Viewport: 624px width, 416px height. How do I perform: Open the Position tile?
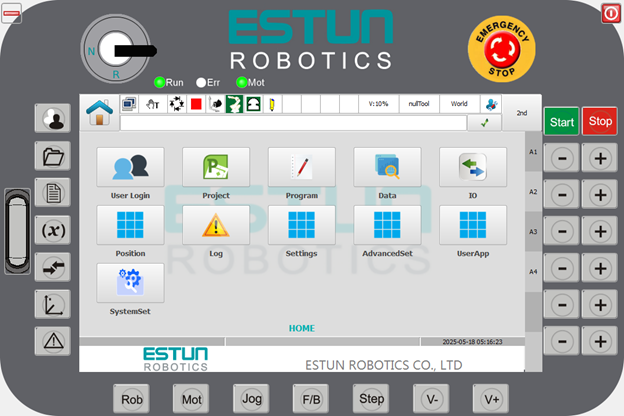(130, 225)
